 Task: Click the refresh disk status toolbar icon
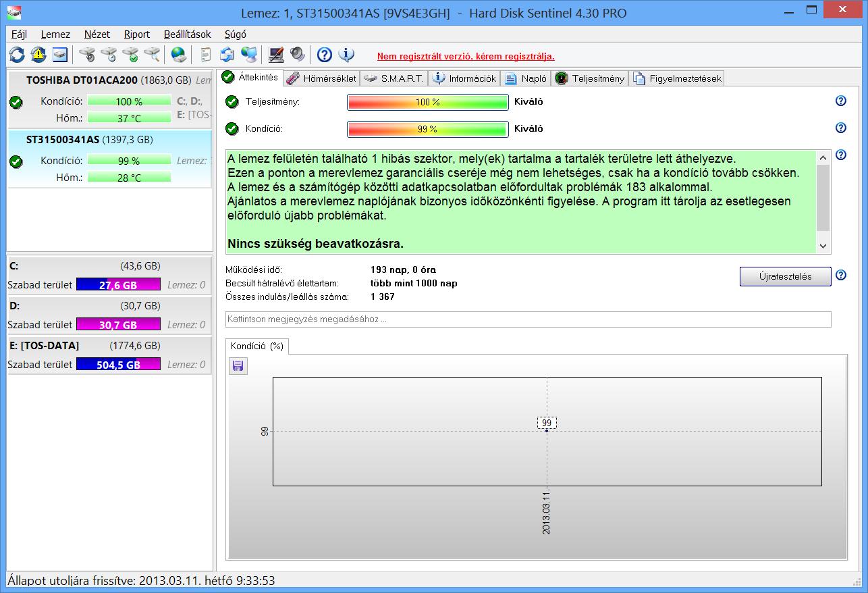click(x=17, y=55)
